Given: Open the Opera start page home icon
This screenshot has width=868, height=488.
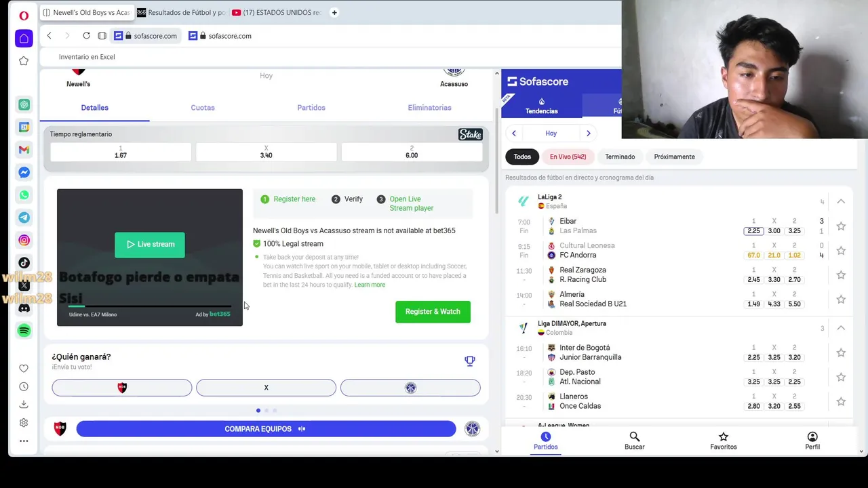Looking at the screenshot, I should 24,38.
